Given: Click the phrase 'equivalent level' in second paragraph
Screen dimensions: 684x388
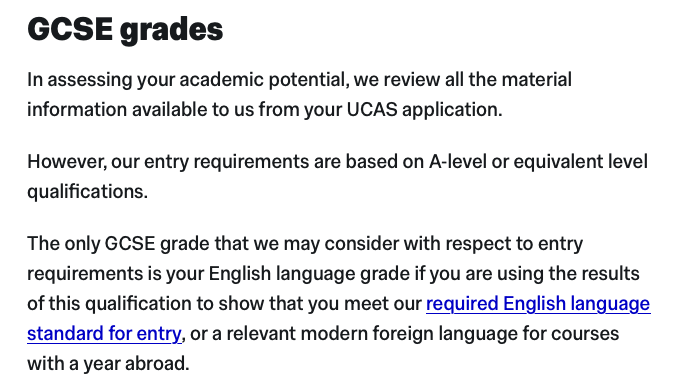Looking at the screenshot, I should (x=581, y=162).
